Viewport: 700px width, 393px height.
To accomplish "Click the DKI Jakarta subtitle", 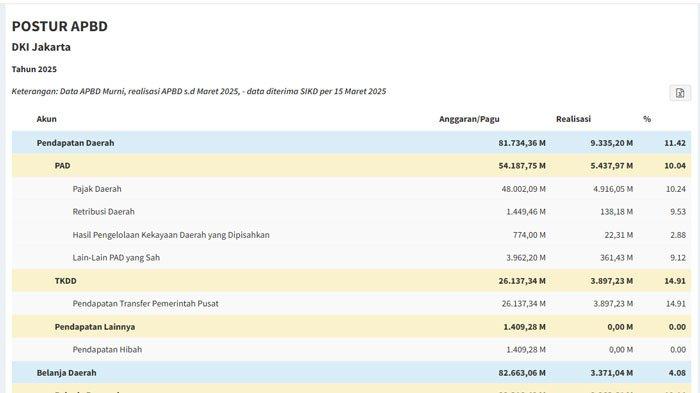I will click(41, 47).
